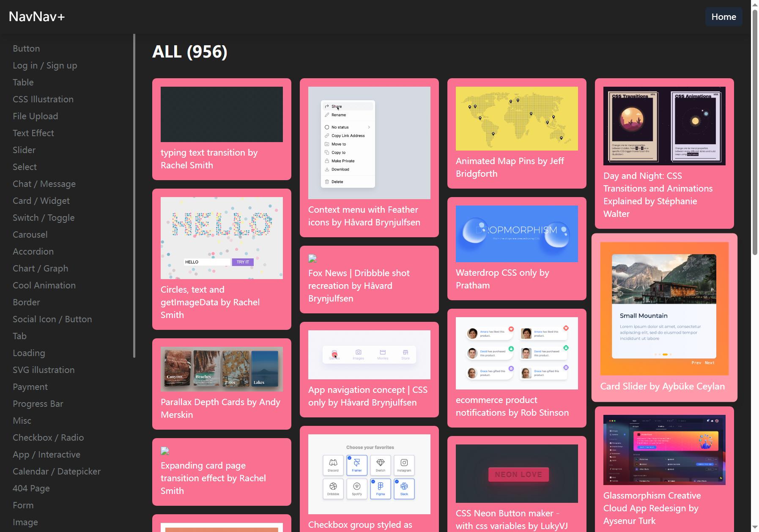Viewport: 759px width, 532px height.
Task: Open Card / Widget category
Action: click(x=41, y=201)
